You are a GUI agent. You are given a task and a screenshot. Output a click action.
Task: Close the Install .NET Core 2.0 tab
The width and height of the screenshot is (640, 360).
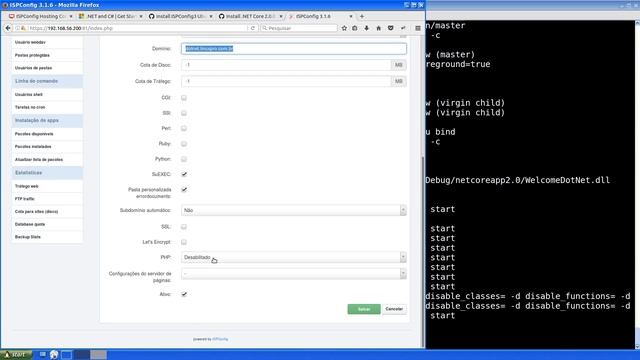[281, 16]
